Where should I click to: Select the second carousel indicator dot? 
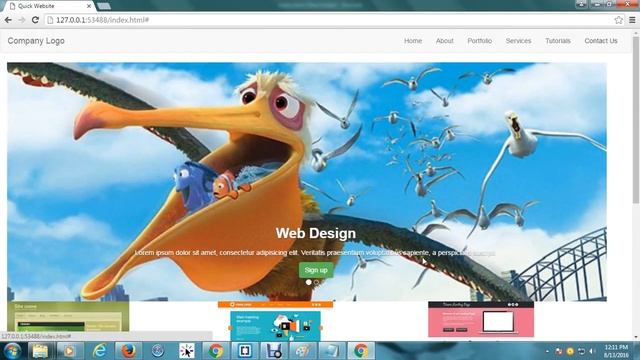[x=316, y=282]
